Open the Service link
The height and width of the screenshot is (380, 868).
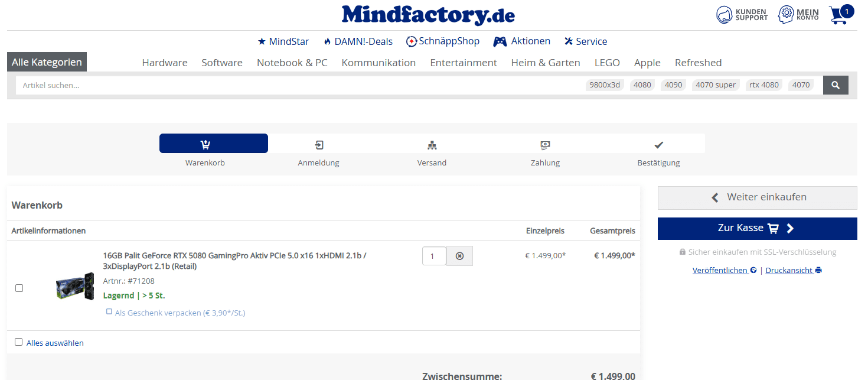[586, 41]
